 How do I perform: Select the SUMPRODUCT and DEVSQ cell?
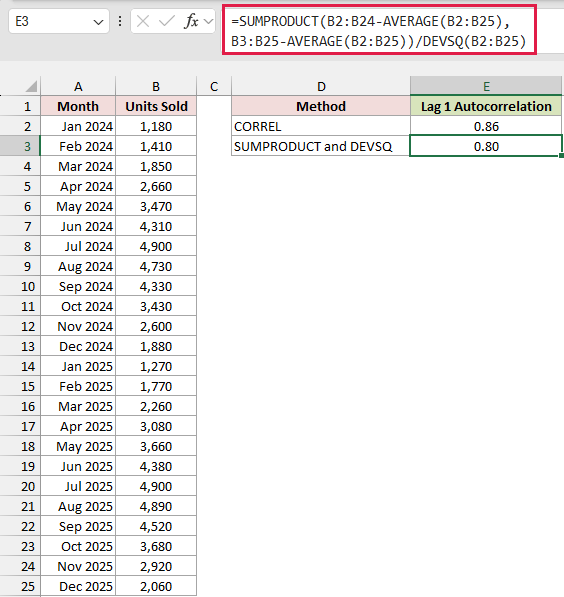[x=321, y=146]
